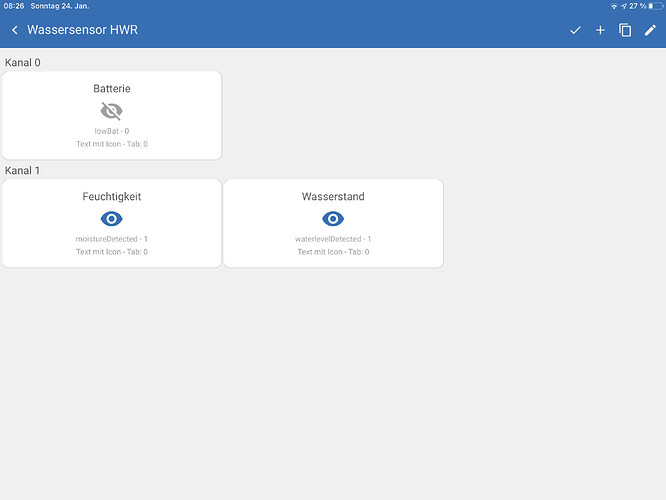666x500 pixels.
Task: Tap the Wi-Fi icon in status bar
Action: coord(613,6)
